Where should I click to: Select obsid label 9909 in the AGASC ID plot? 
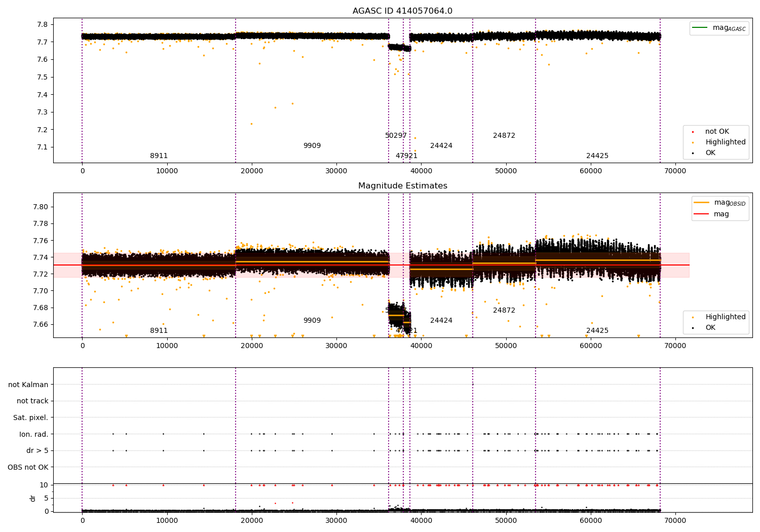click(x=312, y=146)
